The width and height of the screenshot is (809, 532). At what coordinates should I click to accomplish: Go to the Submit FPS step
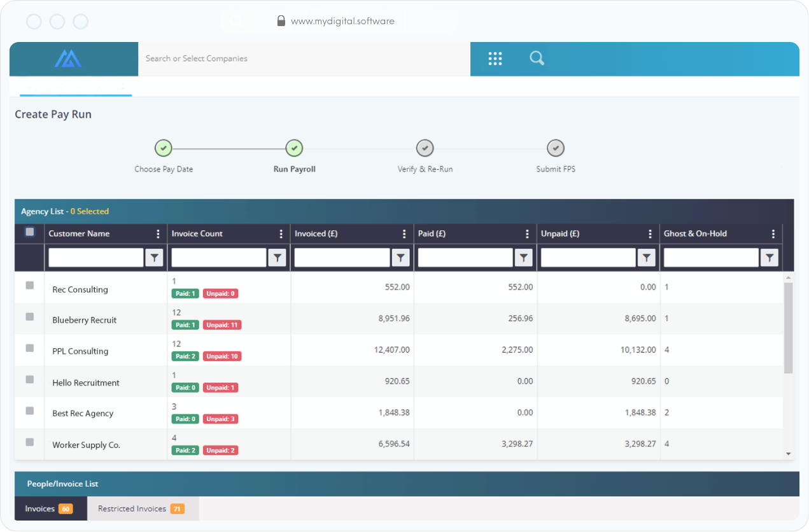pos(556,148)
